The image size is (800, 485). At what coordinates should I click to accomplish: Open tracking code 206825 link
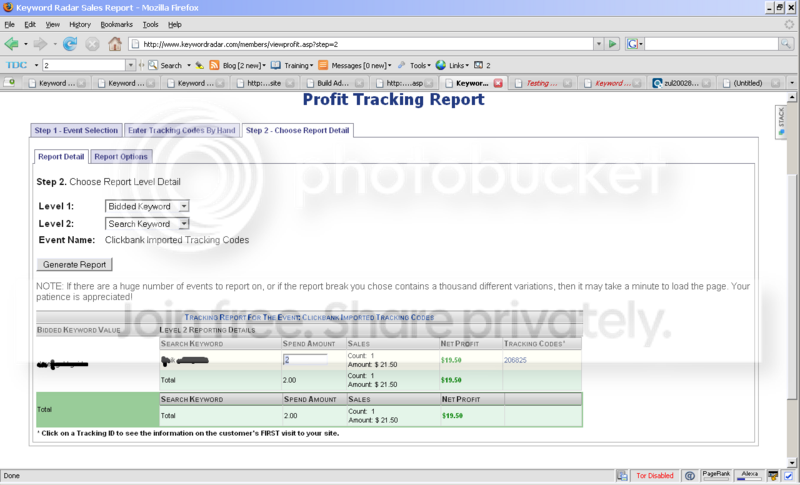pyautogui.click(x=515, y=360)
